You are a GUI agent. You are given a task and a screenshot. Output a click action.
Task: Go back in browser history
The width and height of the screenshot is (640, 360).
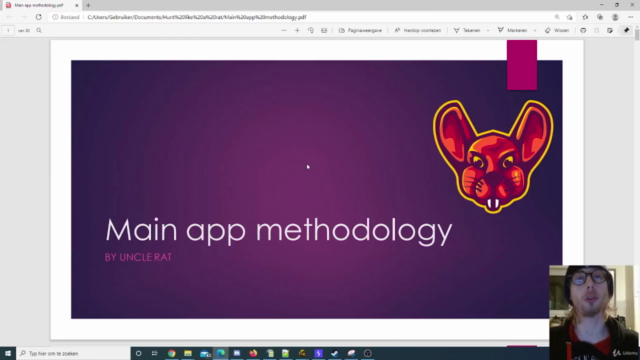pos(9,17)
